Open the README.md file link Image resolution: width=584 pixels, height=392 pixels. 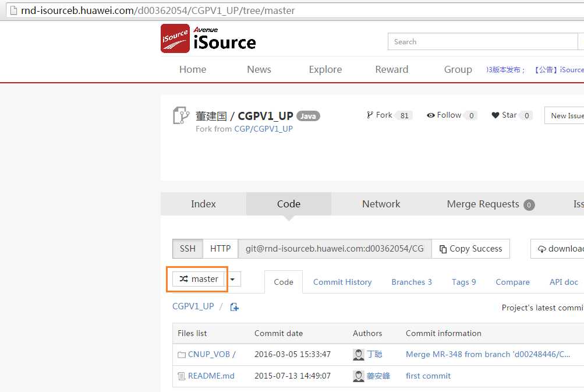point(211,376)
